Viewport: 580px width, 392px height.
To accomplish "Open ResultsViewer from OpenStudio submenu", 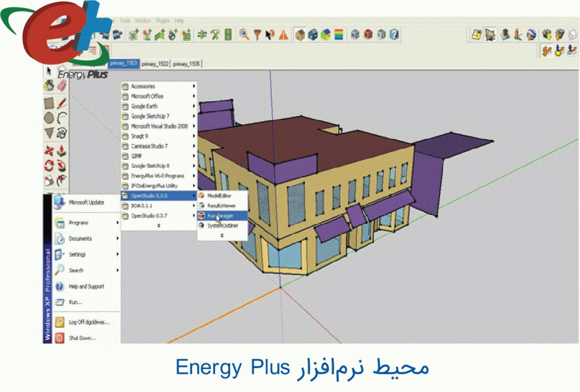I will pyautogui.click(x=222, y=206).
